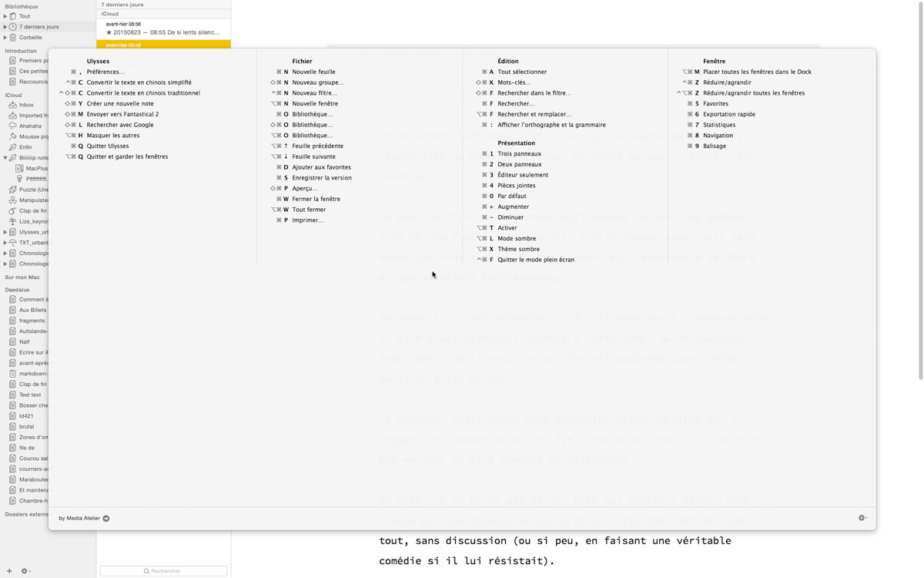
Task: Click the Corbeille trash can icon
Action: click(x=13, y=37)
